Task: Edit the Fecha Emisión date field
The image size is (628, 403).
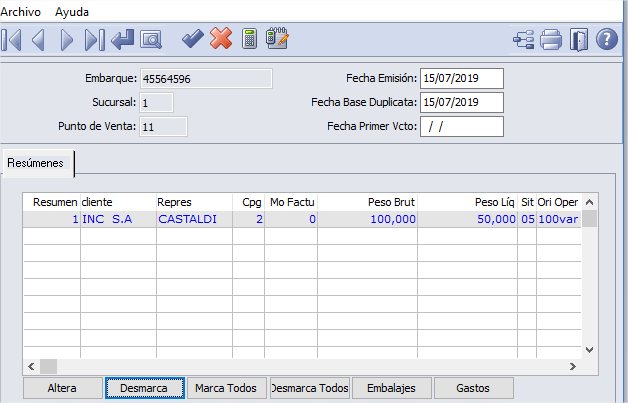Action: [462, 78]
